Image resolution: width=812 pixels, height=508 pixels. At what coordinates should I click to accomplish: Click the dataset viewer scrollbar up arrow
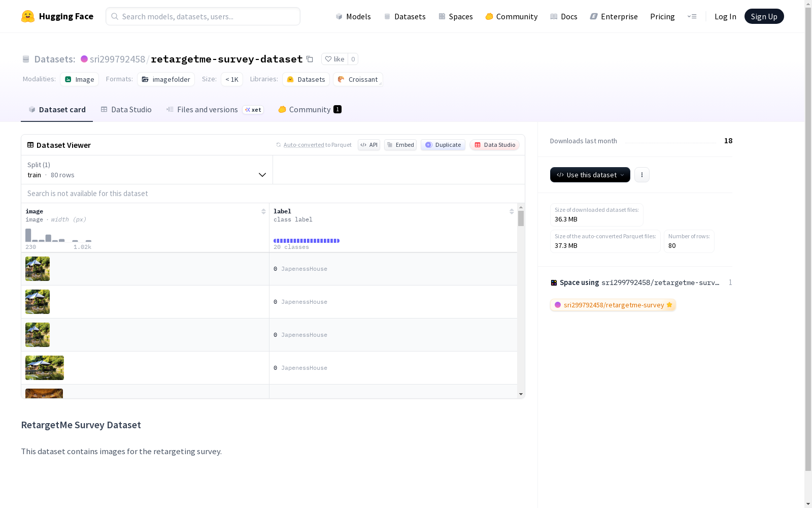pos(521,207)
